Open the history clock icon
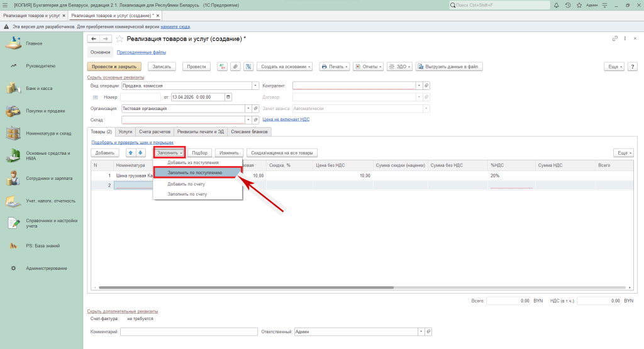 click(x=567, y=5)
